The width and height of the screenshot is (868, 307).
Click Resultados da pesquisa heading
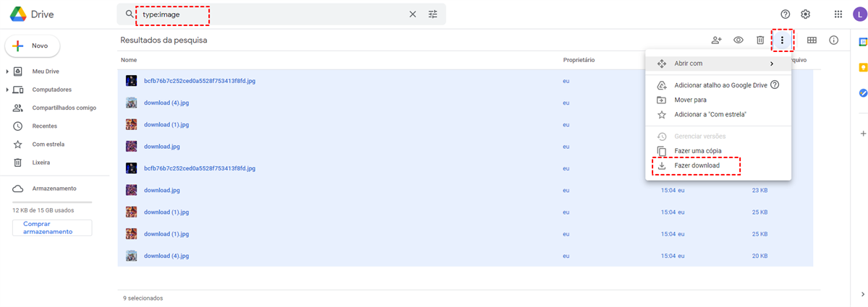(x=163, y=40)
